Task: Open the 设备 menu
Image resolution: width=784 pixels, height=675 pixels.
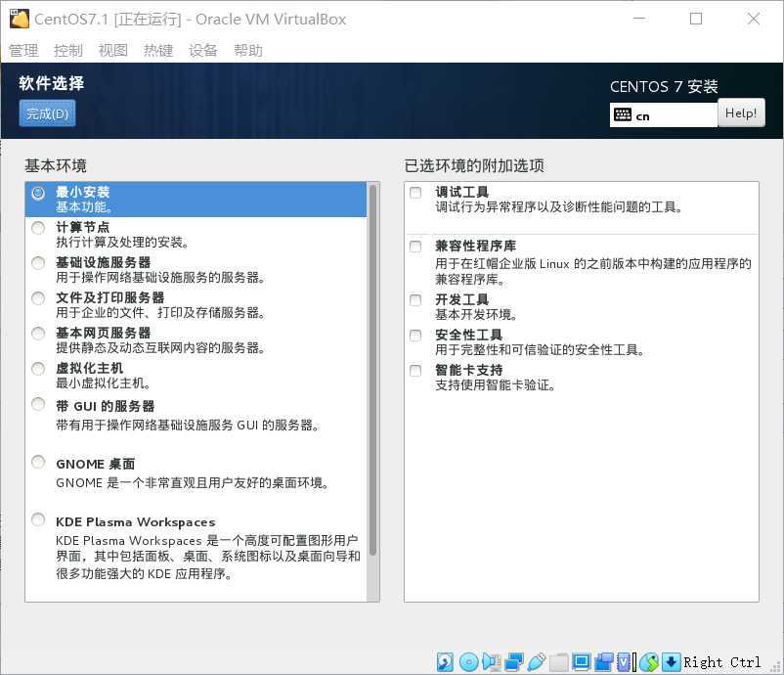Action: pos(203,51)
